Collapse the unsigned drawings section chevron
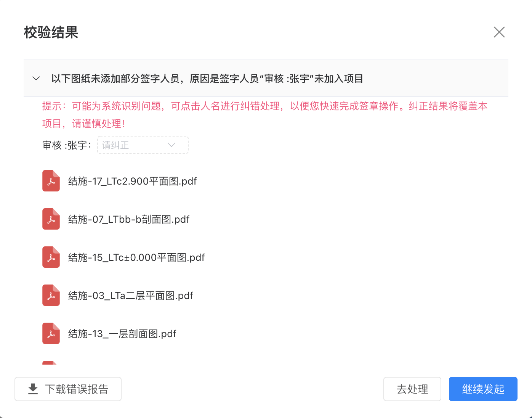This screenshot has height=418, width=532. 36,79
